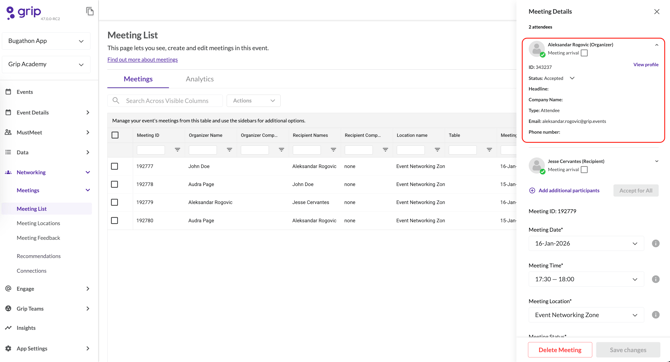Collapse the Networking menu chevron
670x362 pixels.
(88, 172)
